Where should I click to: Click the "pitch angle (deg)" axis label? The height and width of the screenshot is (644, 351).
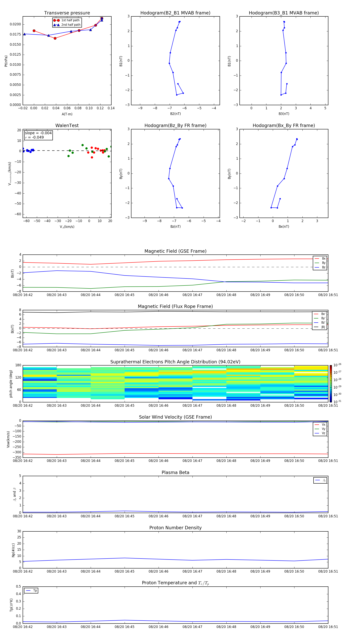[x=11, y=384]
